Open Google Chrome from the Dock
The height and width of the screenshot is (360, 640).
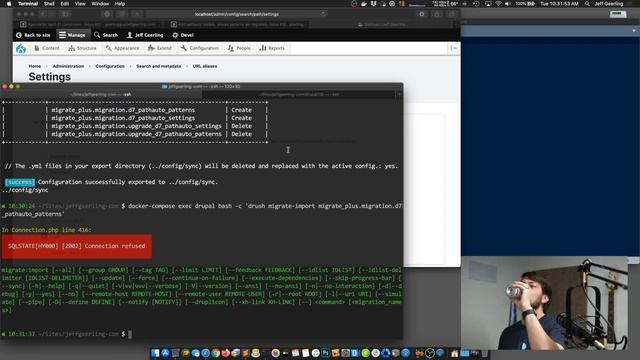(216, 353)
